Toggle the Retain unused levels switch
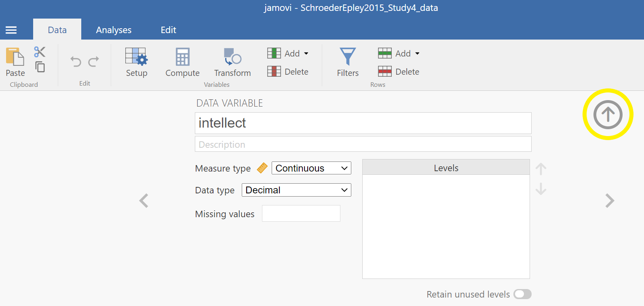 (522, 294)
